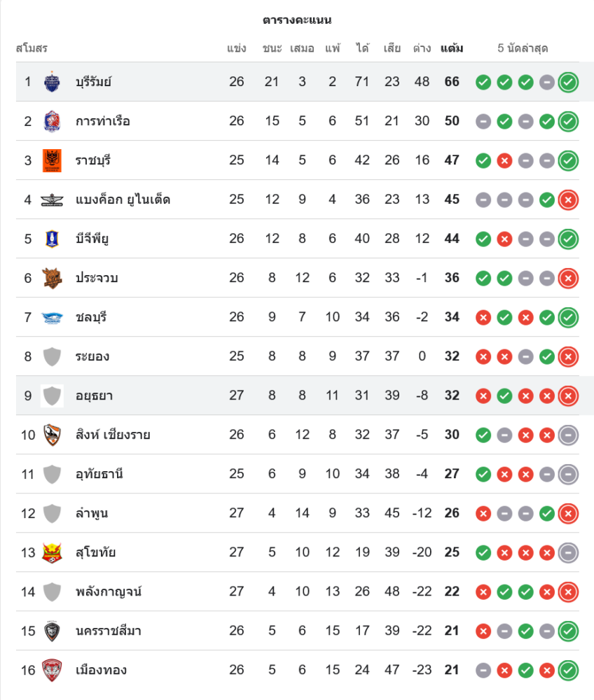This screenshot has width=594, height=700.
Task: Click the นครราชสีมา club crest
Action: pos(52,631)
